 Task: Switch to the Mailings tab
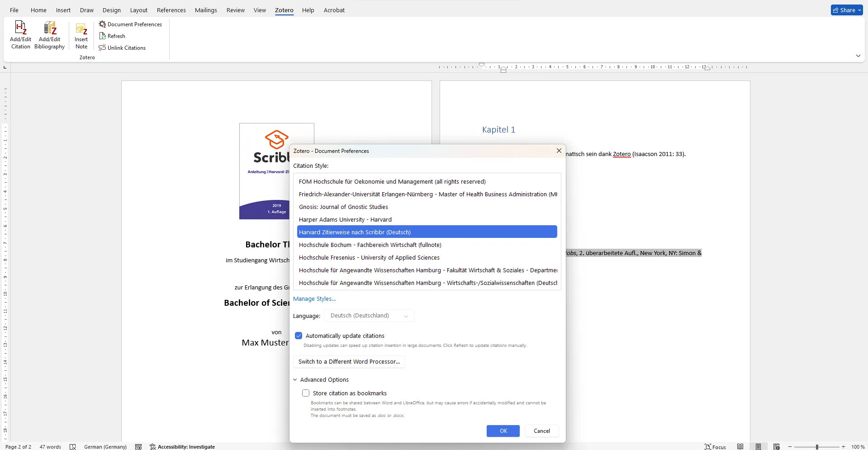coord(206,10)
